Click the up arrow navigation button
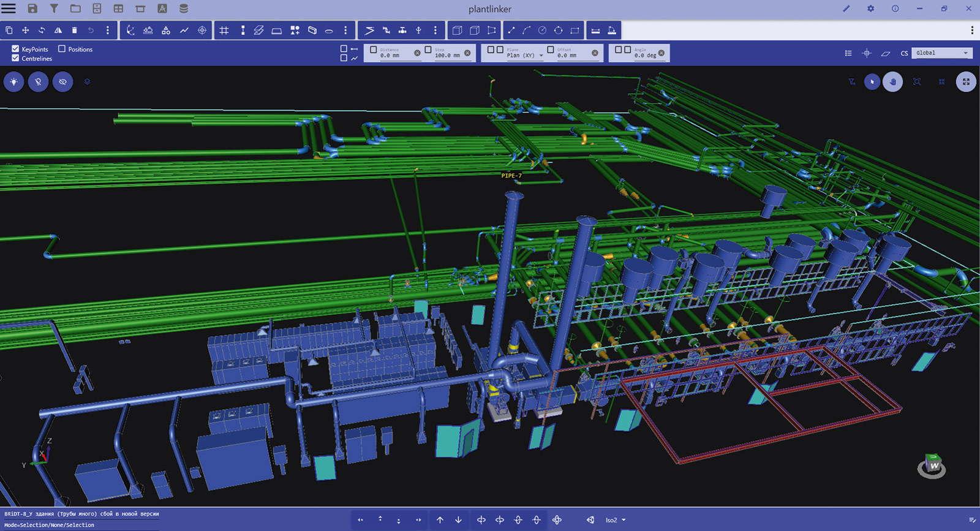 440,520
